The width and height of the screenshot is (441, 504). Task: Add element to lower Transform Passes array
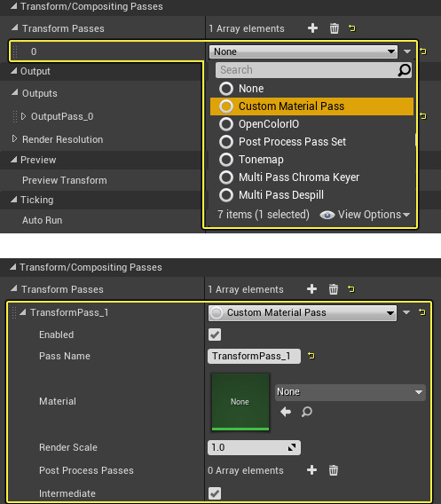point(311,289)
